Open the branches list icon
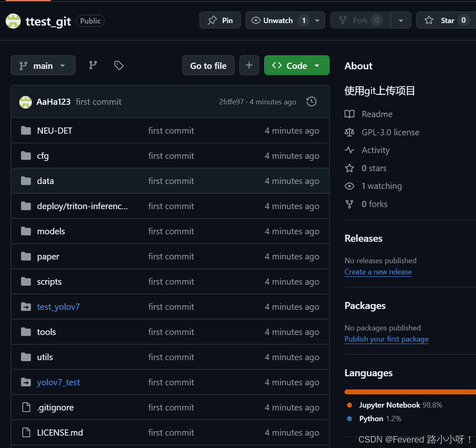The image size is (476, 448). click(x=93, y=65)
